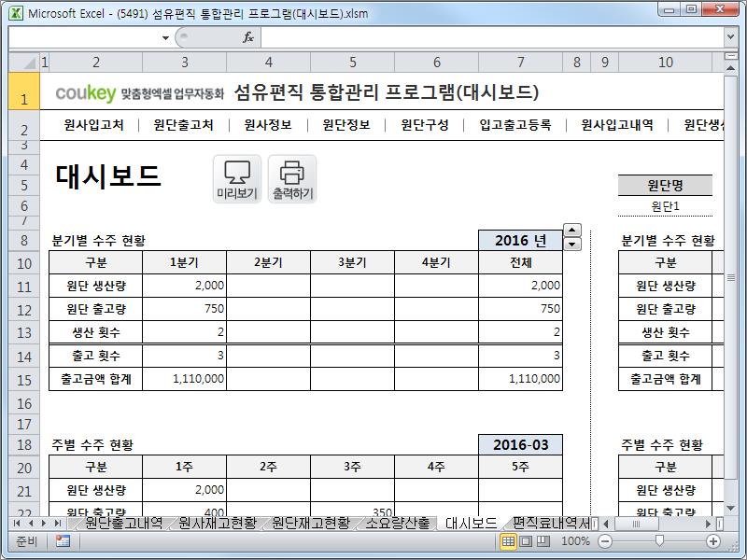Select the 2016-03 month cell

coord(520,445)
